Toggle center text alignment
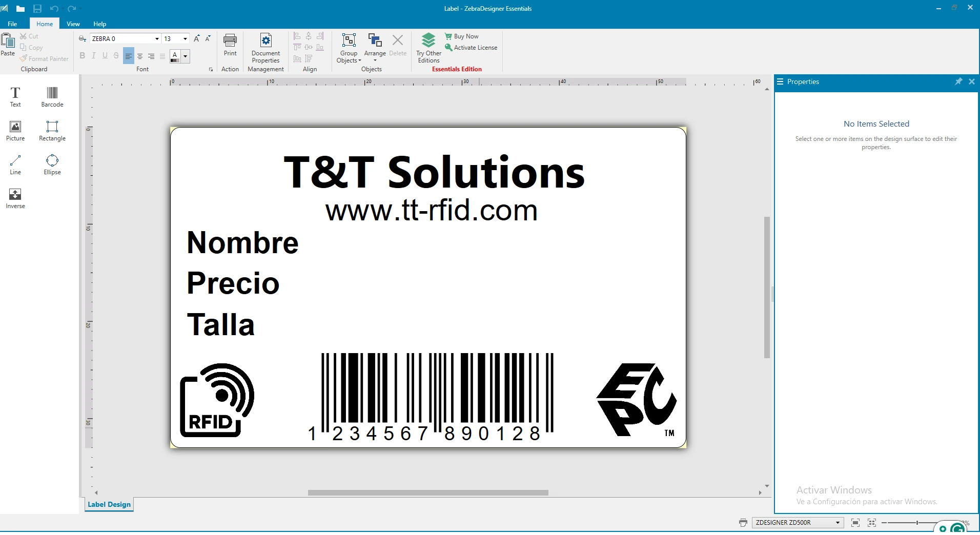This screenshot has height=535, width=980. click(x=140, y=56)
